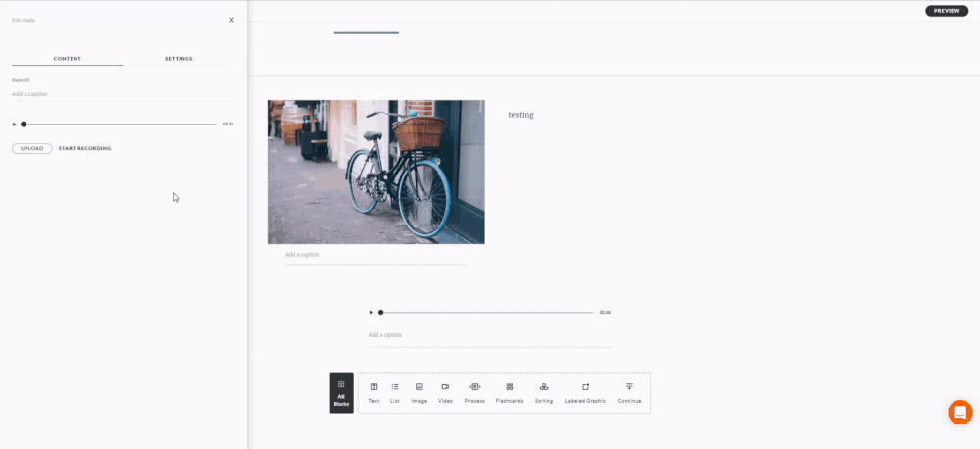Add a Video block
Image resolution: width=980 pixels, height=449 pixels.
445,393
